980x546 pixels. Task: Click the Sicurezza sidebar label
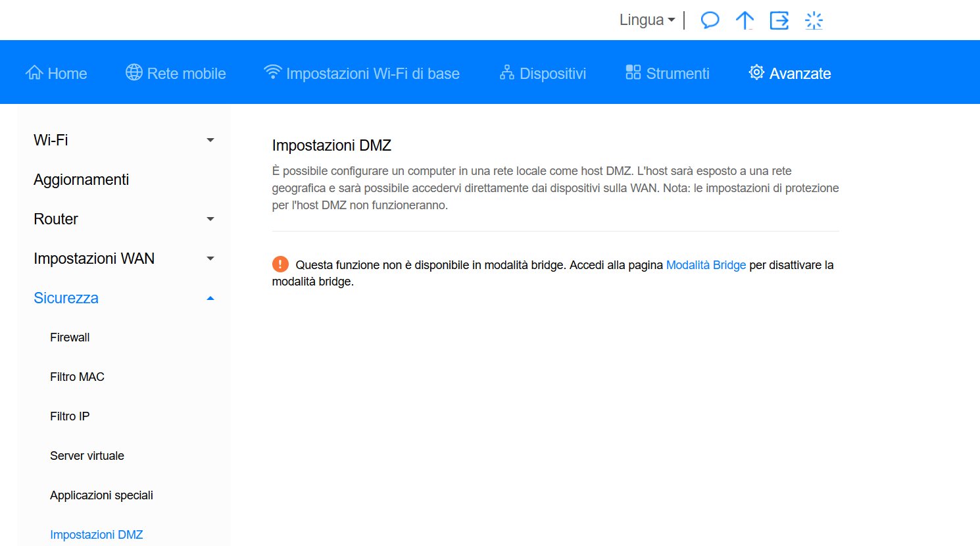click(66, 298)
